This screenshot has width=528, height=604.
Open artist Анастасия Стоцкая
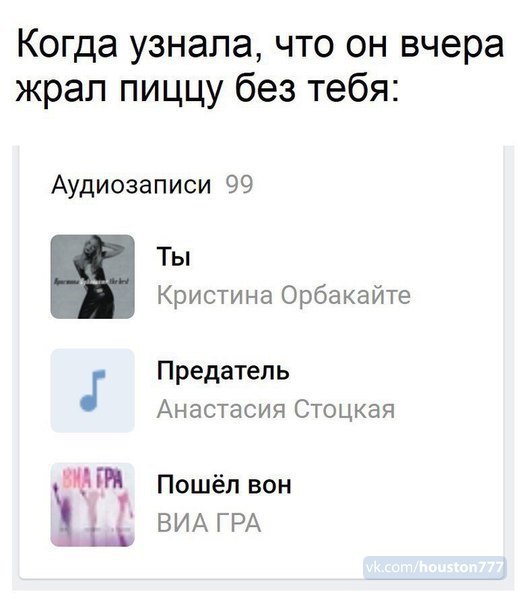click(x=276, y=409)
